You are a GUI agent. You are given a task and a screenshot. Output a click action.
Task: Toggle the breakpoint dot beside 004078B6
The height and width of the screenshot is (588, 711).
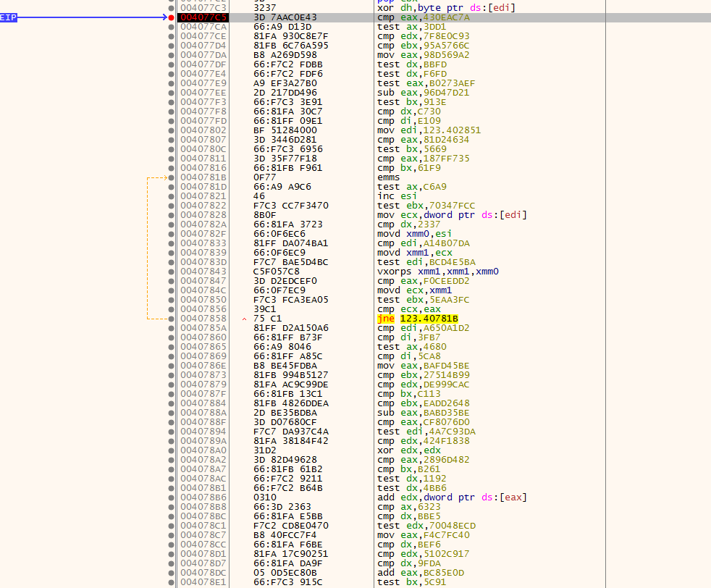click(169, 497)
